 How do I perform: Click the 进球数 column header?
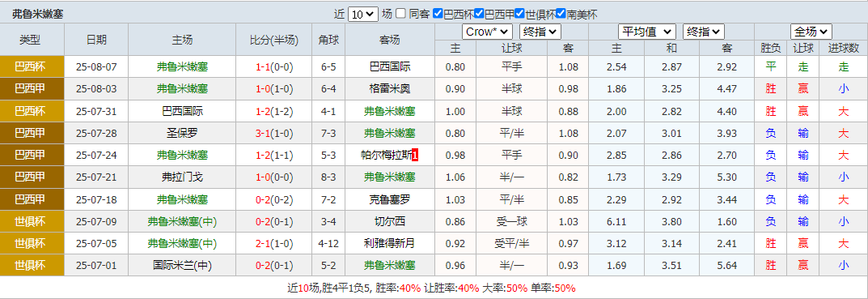point(844,49)
